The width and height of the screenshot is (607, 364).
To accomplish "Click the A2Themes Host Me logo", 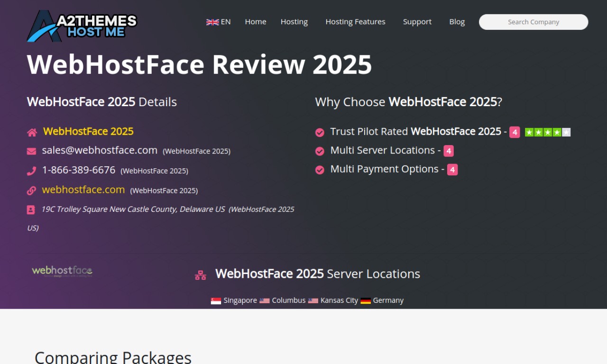I will (x=82, y=26).
